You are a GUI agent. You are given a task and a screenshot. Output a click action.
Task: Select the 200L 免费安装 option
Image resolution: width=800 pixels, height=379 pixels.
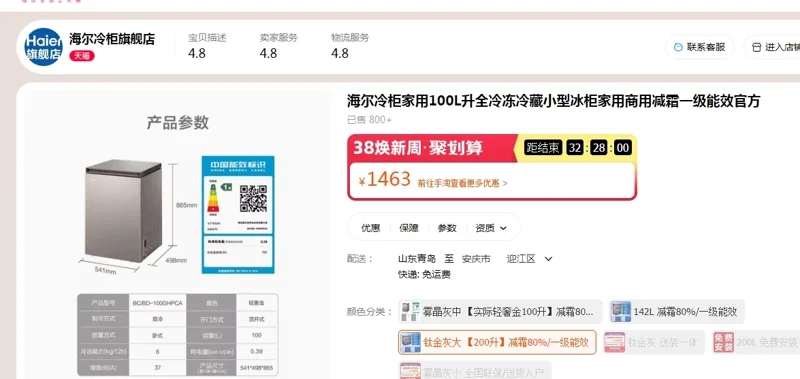[756, 342]
